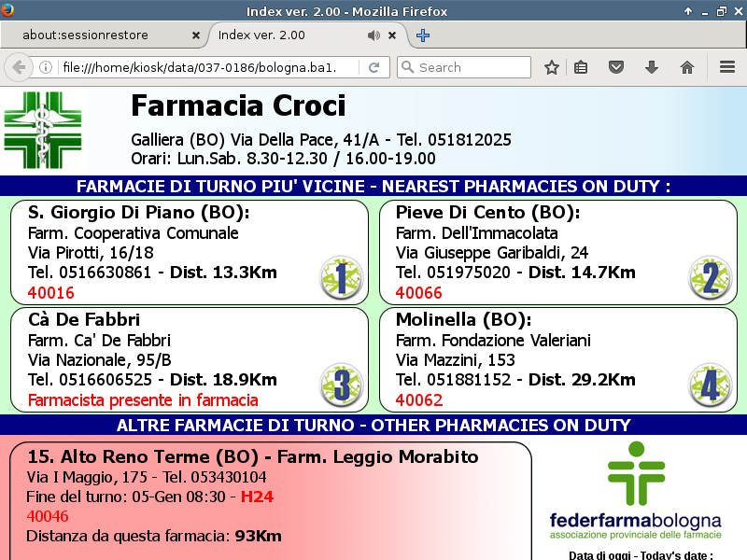
Task: Click the Federfarma Bologna logo
Action: [635, 493]
